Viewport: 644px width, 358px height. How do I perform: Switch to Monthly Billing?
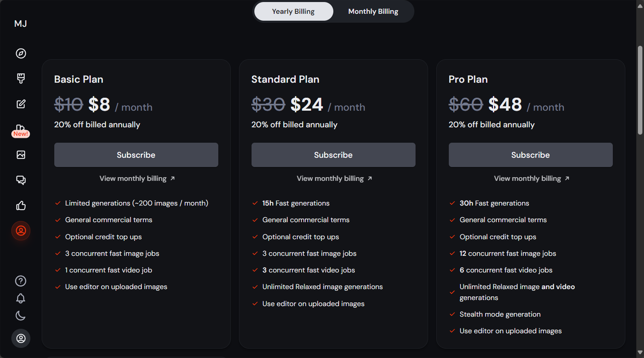[373, 11]
